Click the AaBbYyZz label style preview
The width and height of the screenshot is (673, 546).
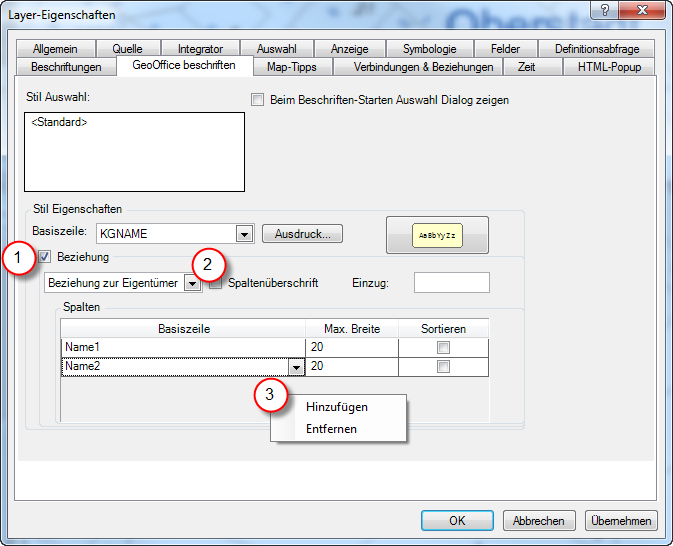[438, 235]
